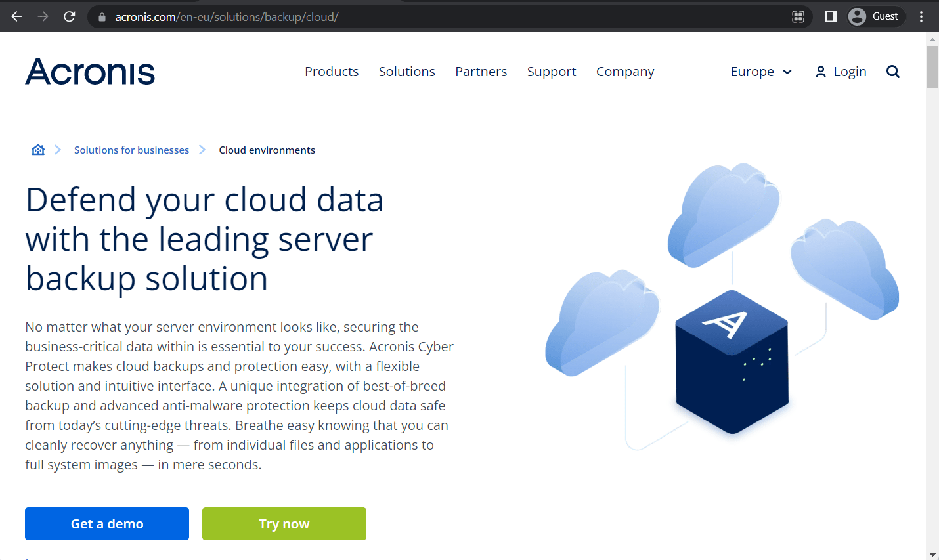Open the browser side panel icon
The width and height of the screenshot is (939, 560).
coord(829,16)
